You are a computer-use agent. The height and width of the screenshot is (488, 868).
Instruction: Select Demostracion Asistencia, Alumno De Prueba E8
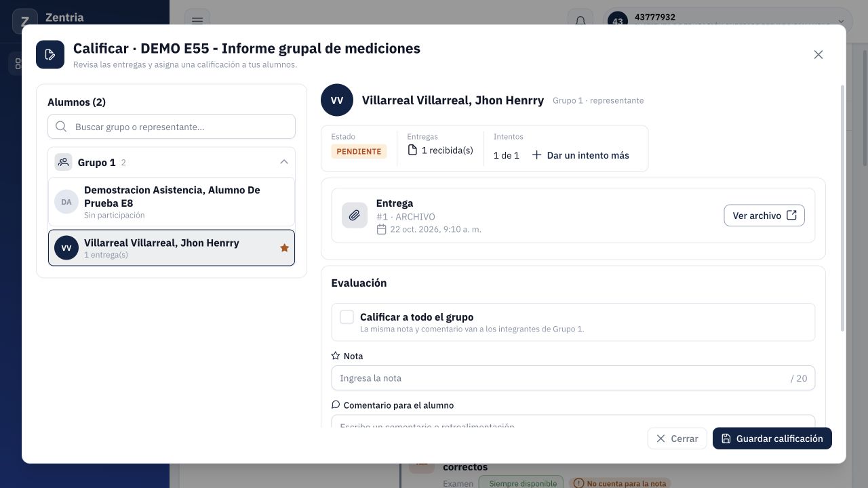click(x=172, y=202)
